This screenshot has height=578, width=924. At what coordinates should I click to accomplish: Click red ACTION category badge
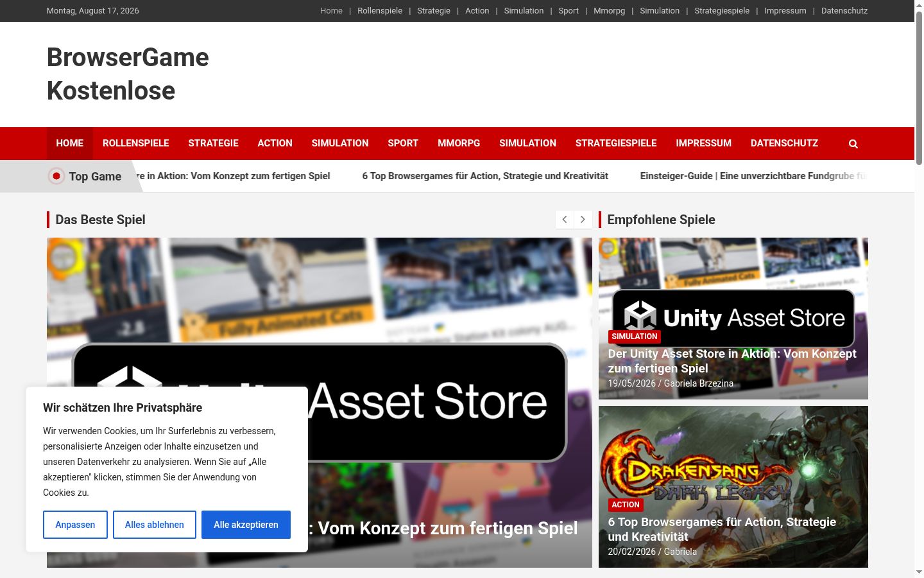tap(626, 505)
